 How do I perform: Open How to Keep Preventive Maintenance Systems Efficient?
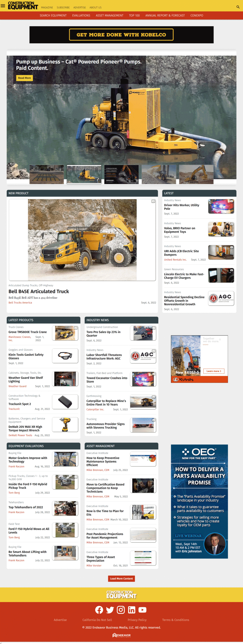coord(103,461)
